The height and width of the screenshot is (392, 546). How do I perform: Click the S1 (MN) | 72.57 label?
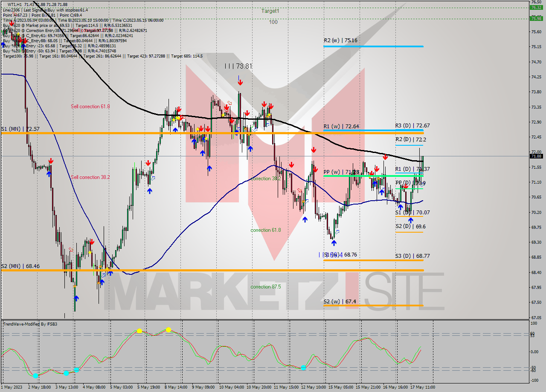pyautogui.click(x=20, y=129)
